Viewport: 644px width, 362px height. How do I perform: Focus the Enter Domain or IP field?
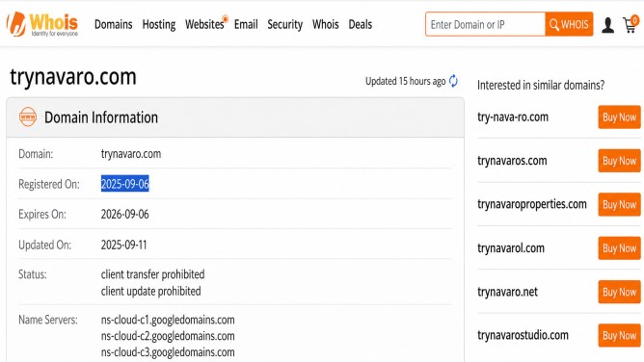coord(485,24)
